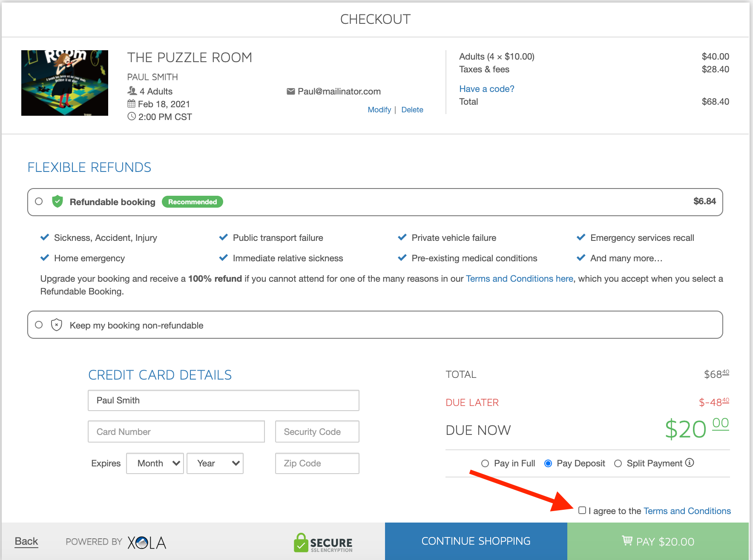Screen dimensions: 753x560
Task: Click the Continue Shopping button
Action: tap(476, 541)
